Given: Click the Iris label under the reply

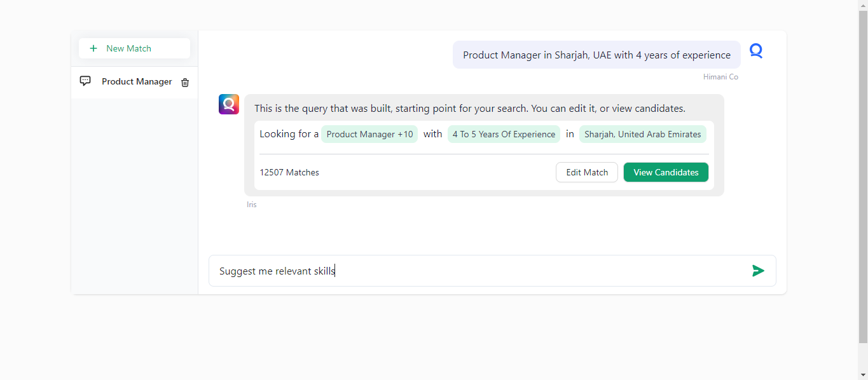Looking at the screenshot, I should pyautogui.click(x=252, y=205).
